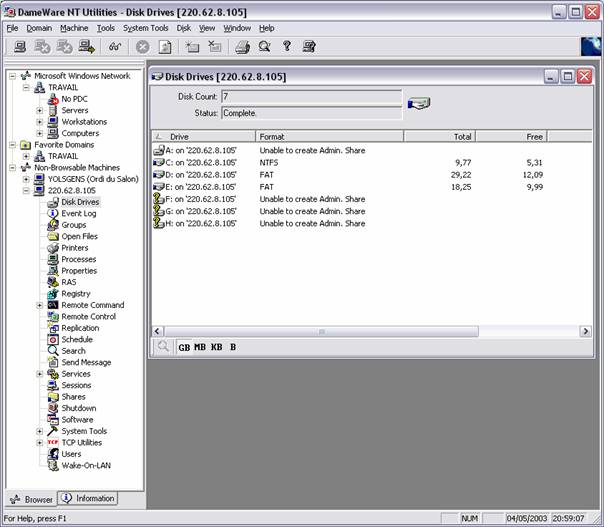The width and height of the screenshot is (604, 527).
Task: Switch size units to B
Action: [233, 347]
